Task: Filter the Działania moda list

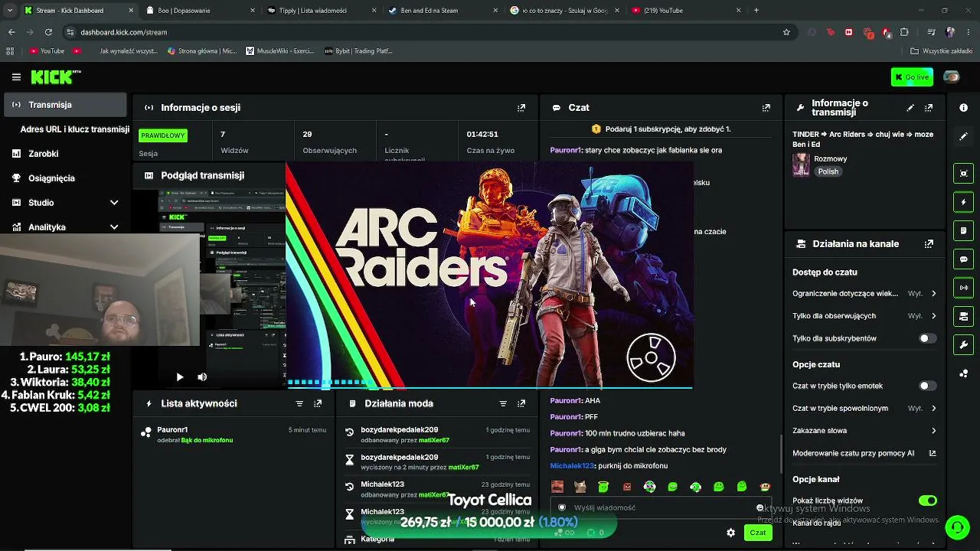Action: click(x=503, y=403)
